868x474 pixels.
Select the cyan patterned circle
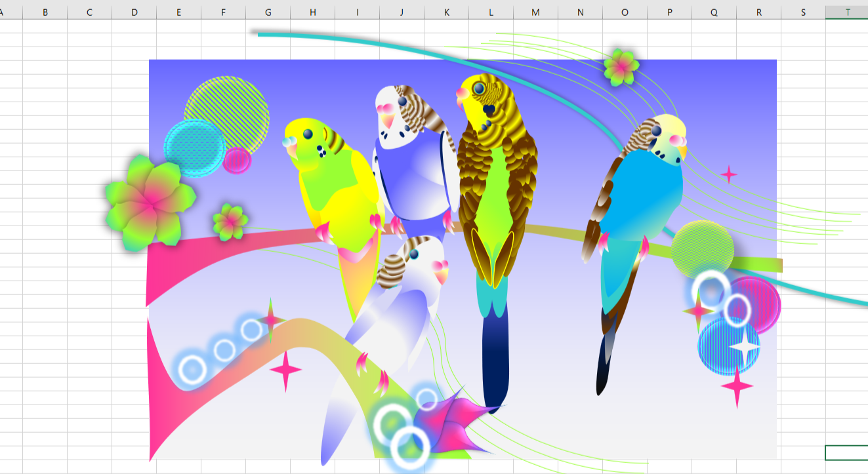click(x=194, y=148)
